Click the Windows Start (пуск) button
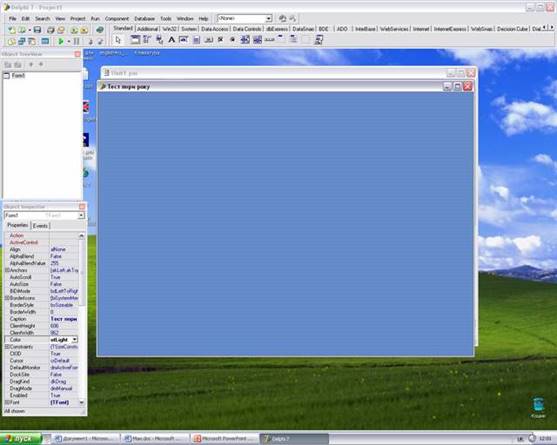 click(x=21, y=439)
